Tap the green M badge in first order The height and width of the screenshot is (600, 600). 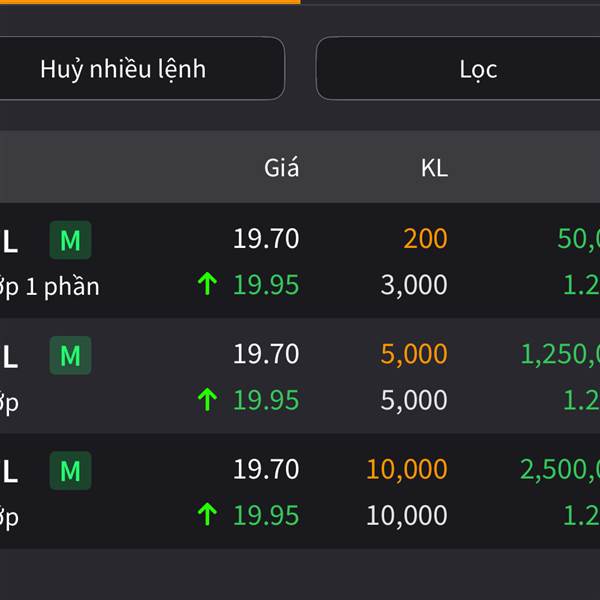point(70,240)
